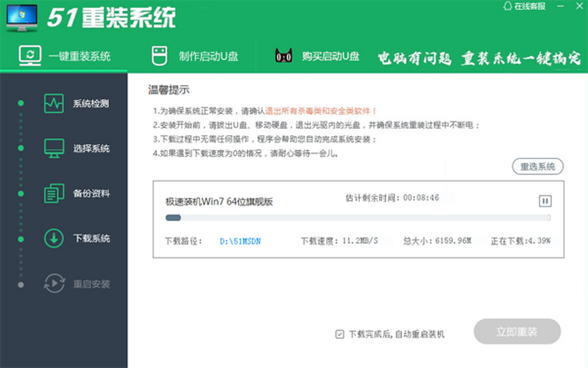Click the 选择系统 monitor icon

(x=53, y=149)
